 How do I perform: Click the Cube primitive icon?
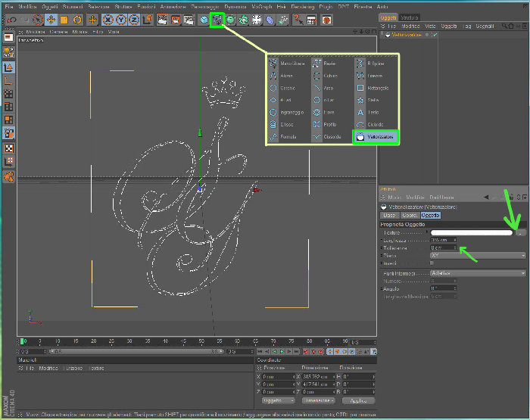(x=204, y=20)
